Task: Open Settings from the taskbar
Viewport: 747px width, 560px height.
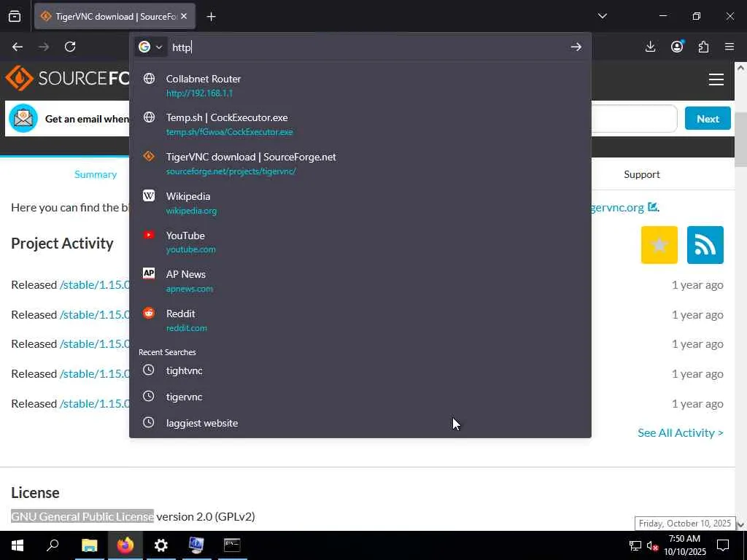Action: [161, 545]
